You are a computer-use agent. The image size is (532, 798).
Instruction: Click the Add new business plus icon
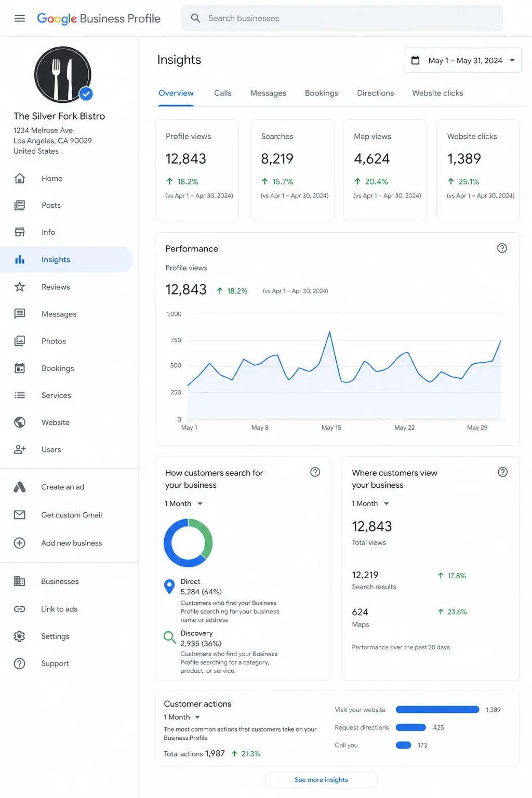20,543
